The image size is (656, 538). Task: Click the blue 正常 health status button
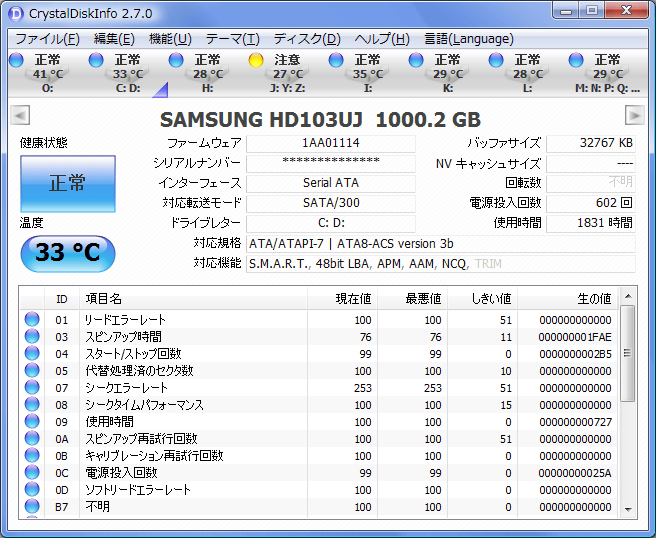68,184
